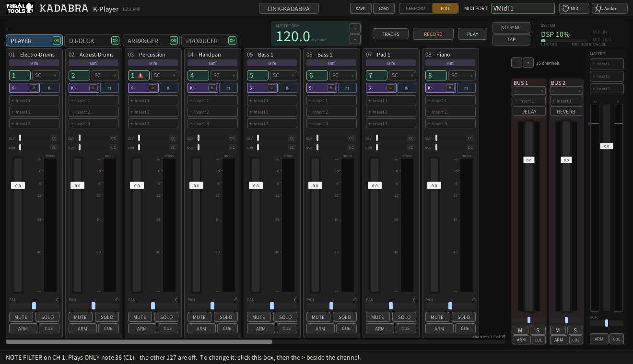
Task: Switch to PERFORM mode
Action: click(415, 8)
